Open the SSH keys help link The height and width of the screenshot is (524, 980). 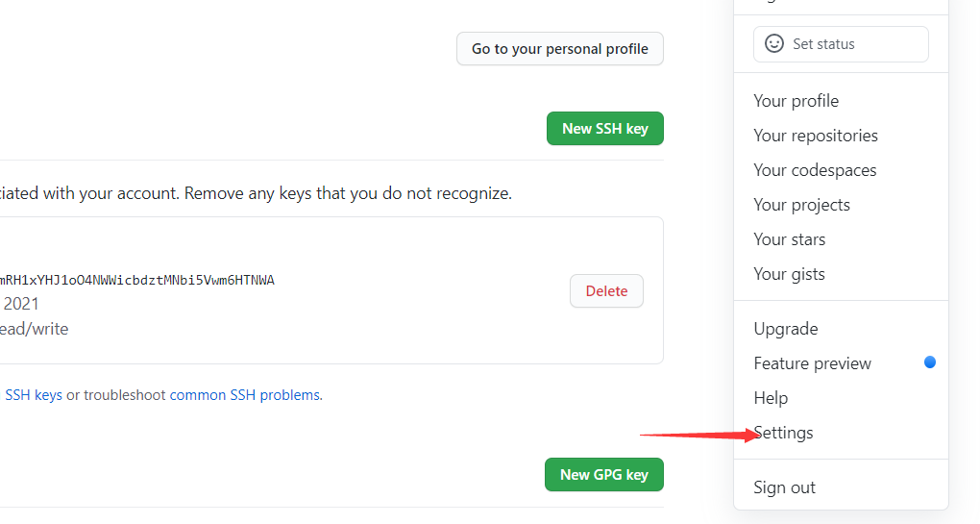[x=34, y=395]
